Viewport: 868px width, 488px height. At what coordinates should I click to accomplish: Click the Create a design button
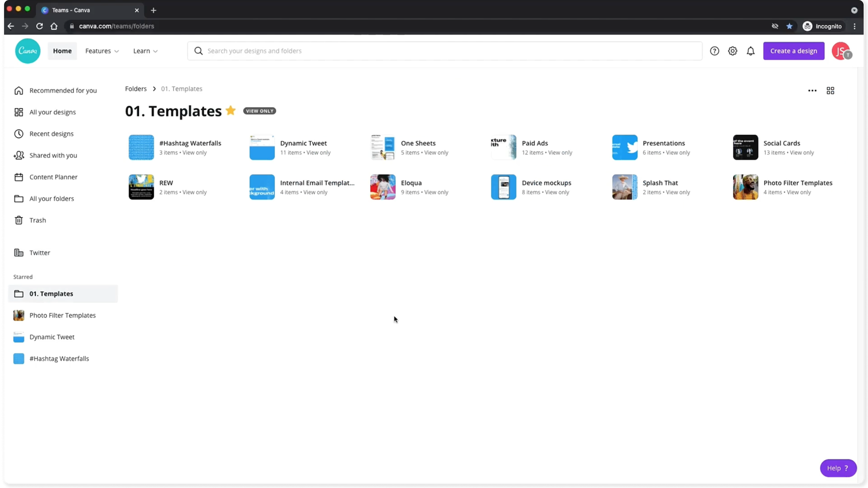793,51
